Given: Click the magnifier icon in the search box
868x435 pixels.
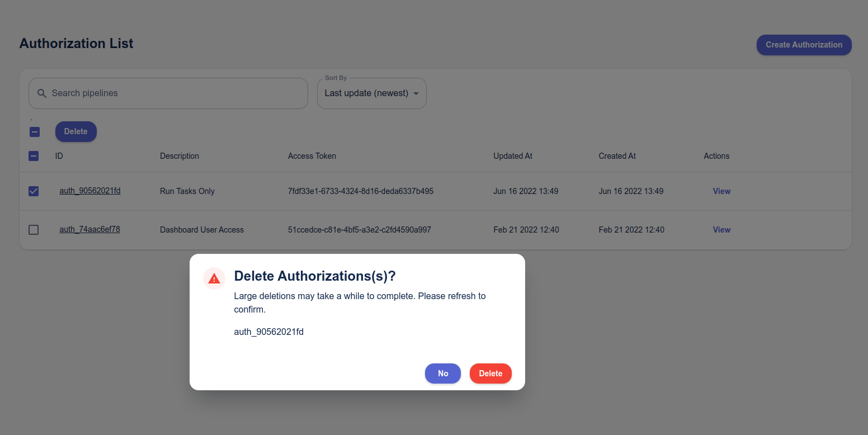Looking at the screenshot, I should click(x=42, y=93).
